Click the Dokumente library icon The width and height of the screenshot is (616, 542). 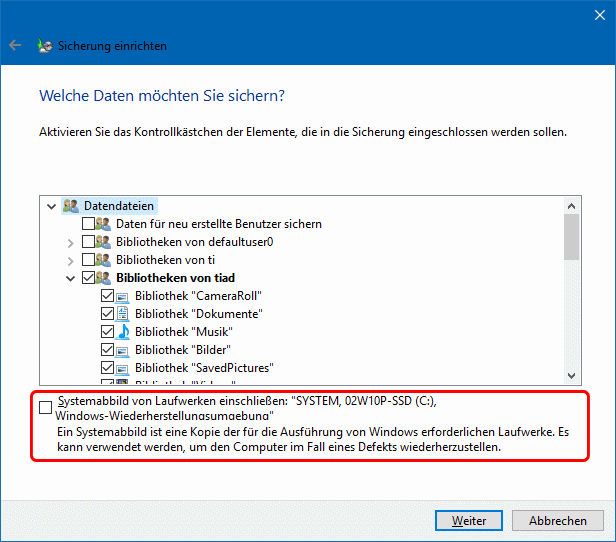(123, 314)
